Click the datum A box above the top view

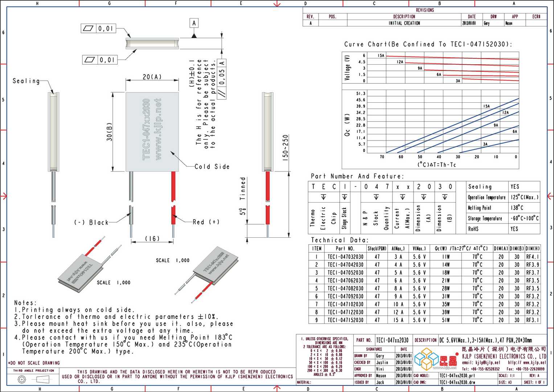(194, 23)
